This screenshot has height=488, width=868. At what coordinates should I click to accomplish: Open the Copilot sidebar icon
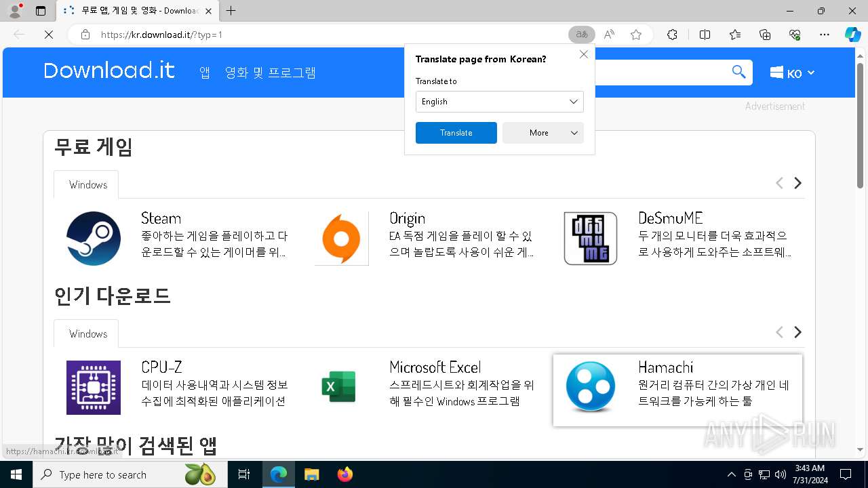coord(852,35)
